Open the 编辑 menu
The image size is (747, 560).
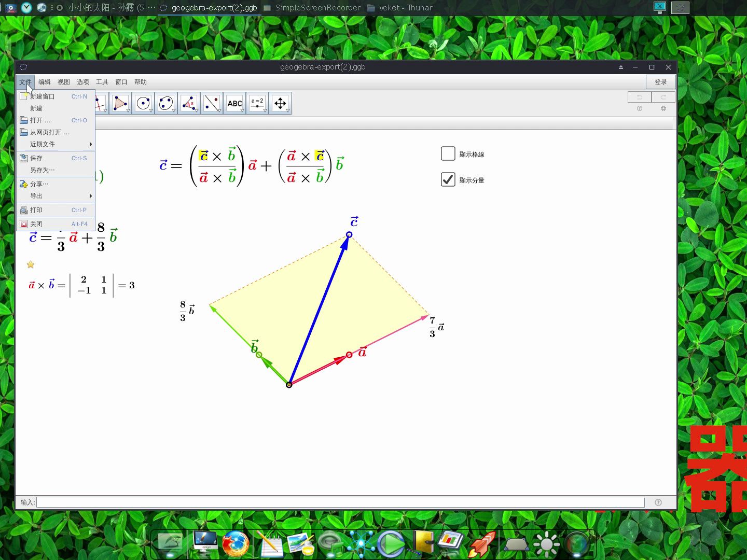click(x=45, y=82)
